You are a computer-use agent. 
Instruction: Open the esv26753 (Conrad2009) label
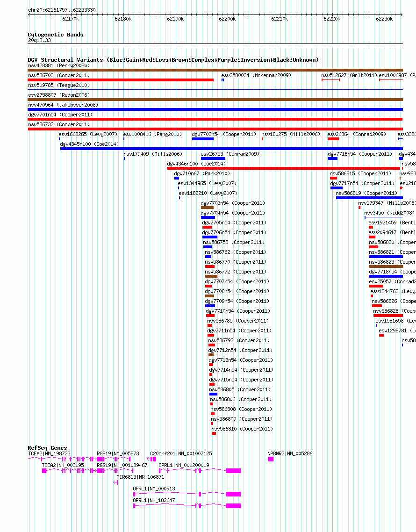[230, 154]
